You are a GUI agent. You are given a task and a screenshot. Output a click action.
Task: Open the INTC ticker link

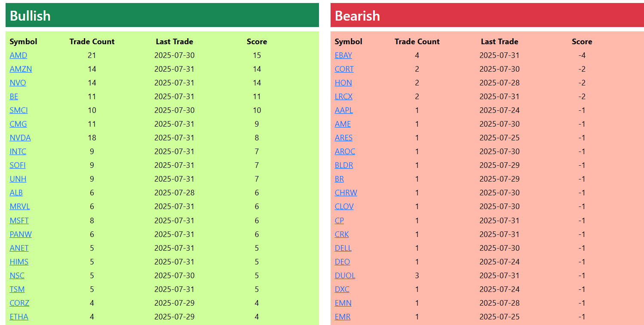point(18,152)
